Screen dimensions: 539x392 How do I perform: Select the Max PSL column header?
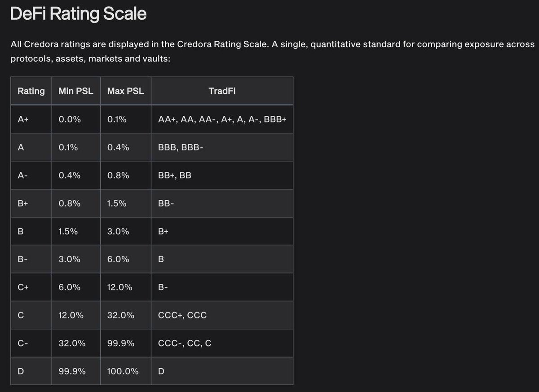126,91
